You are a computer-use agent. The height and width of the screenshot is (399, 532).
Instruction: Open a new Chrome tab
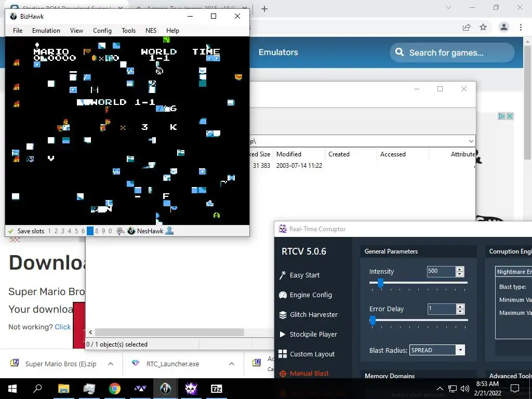pyautogui.click(x=264, y=9)
